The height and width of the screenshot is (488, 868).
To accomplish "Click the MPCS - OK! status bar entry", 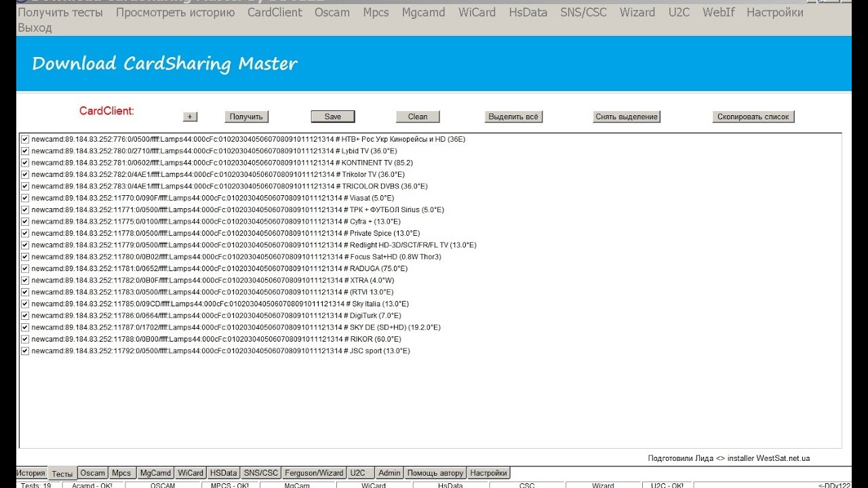I will (230, 485).
